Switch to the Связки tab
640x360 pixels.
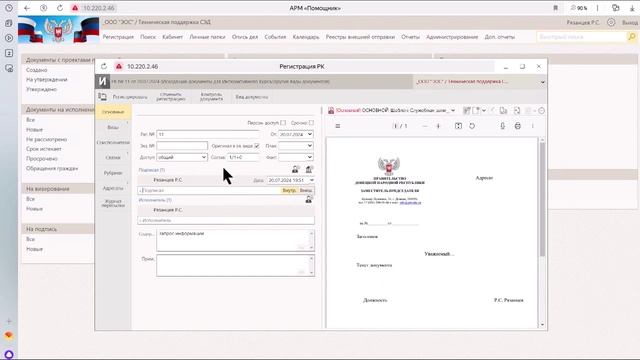click(x=113, y=158)
